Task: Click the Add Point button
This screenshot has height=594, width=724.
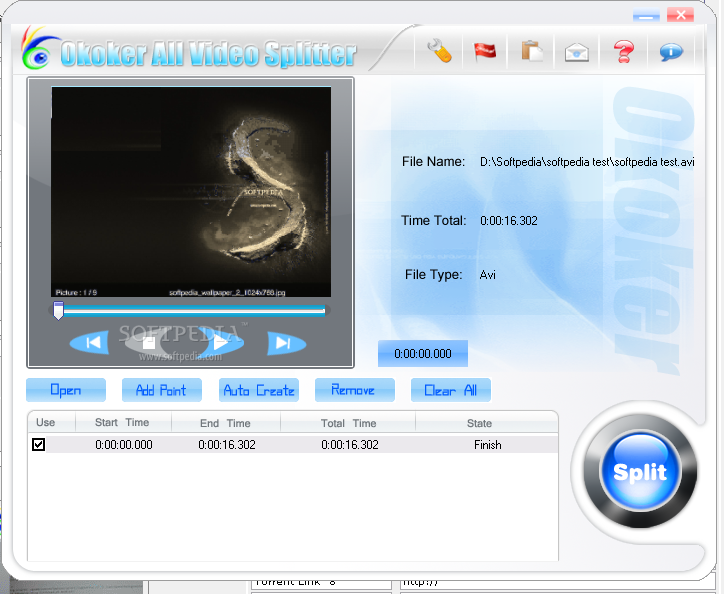Action: [x=162, y=390]
